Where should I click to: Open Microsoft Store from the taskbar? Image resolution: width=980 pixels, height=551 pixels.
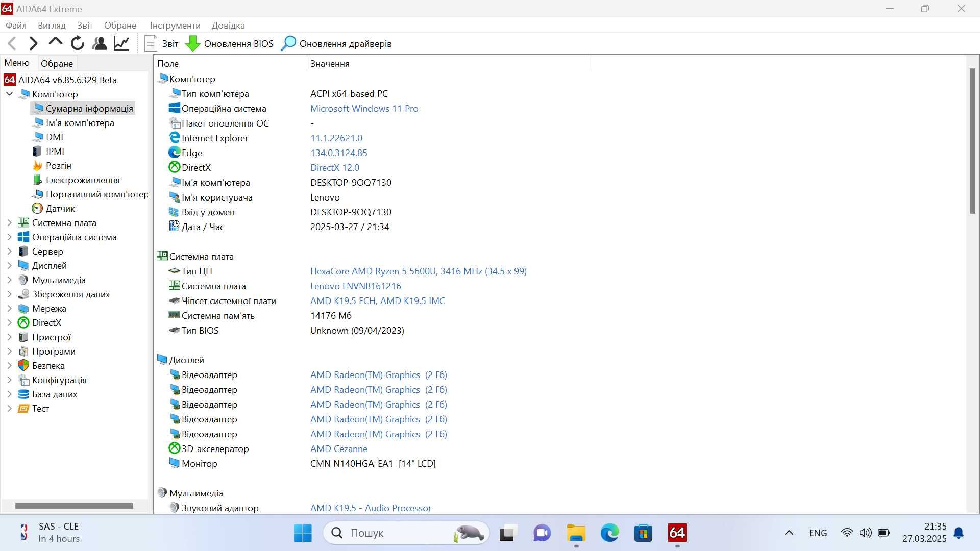pyautogui.click(x=643, y=533)
